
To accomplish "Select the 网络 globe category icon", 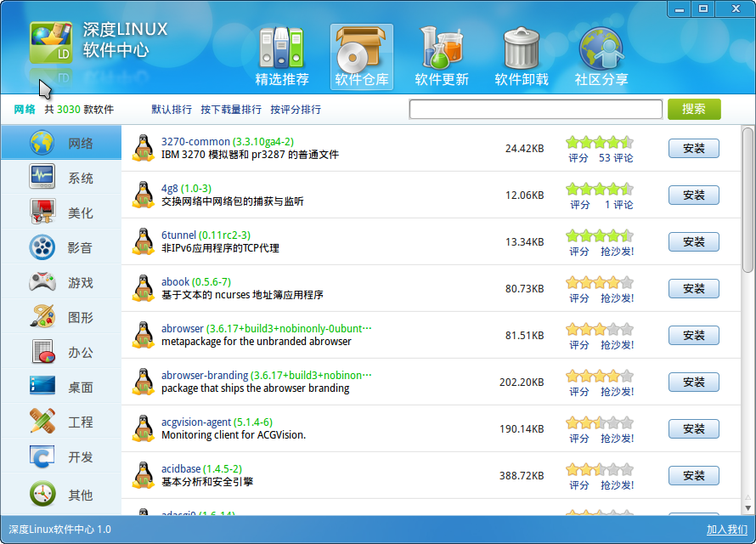I will click(42, 143).
